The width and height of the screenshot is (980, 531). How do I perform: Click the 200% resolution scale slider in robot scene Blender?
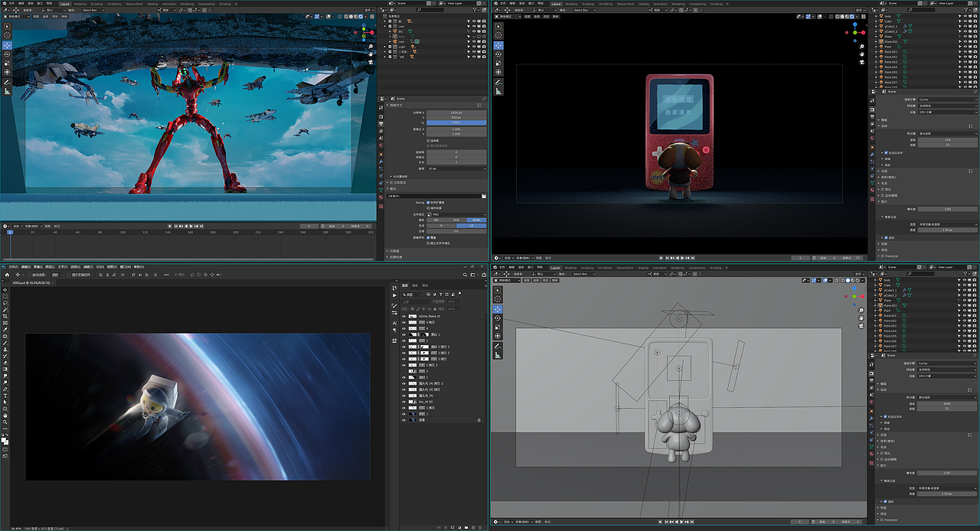(x=456, y=122)
